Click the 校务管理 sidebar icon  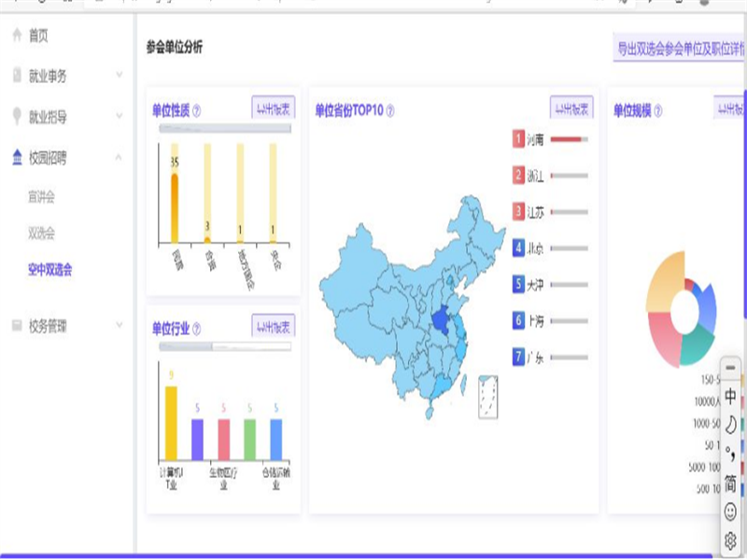click(17, 326)
